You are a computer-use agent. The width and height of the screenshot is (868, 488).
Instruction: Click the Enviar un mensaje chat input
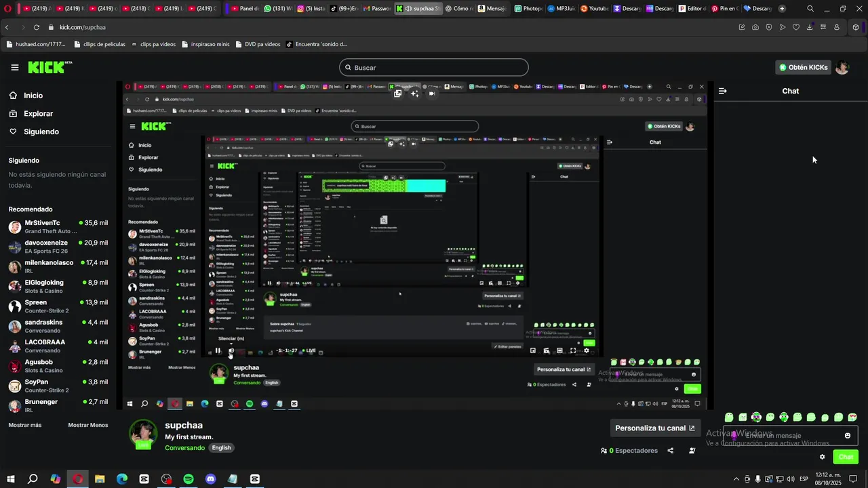(790, 436)
